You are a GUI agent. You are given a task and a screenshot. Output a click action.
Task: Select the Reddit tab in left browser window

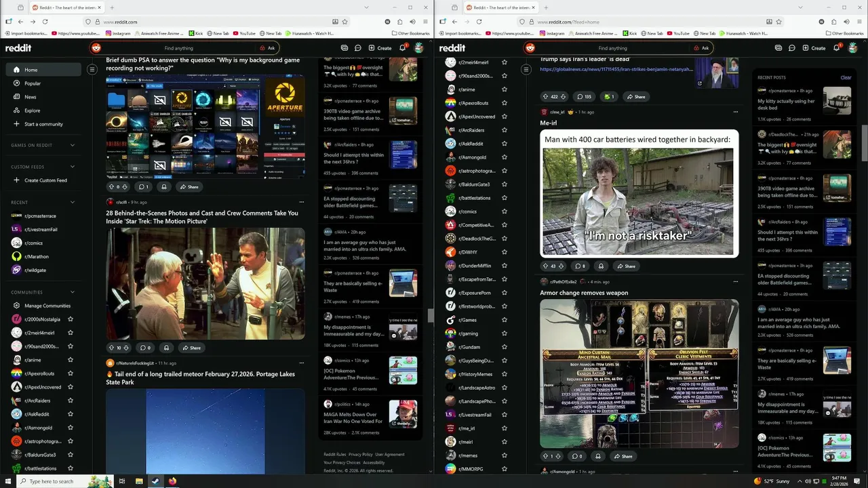66,7
